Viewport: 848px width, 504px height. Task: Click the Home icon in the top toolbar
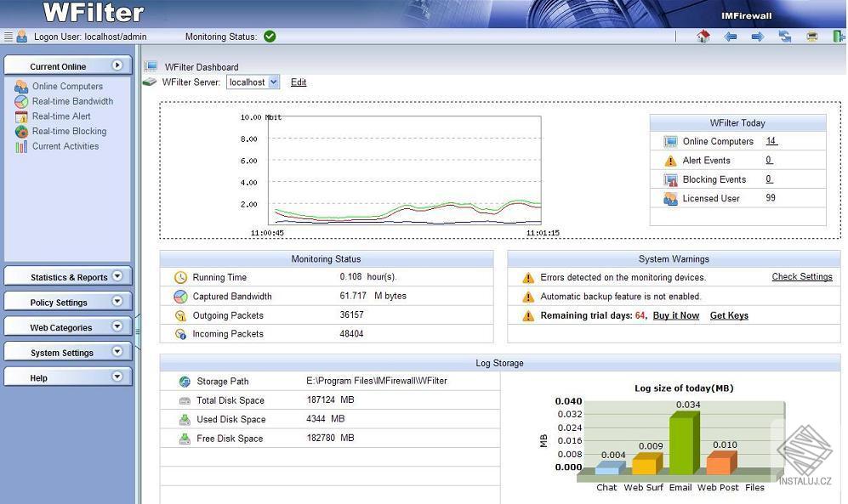(x=703, y=37)
